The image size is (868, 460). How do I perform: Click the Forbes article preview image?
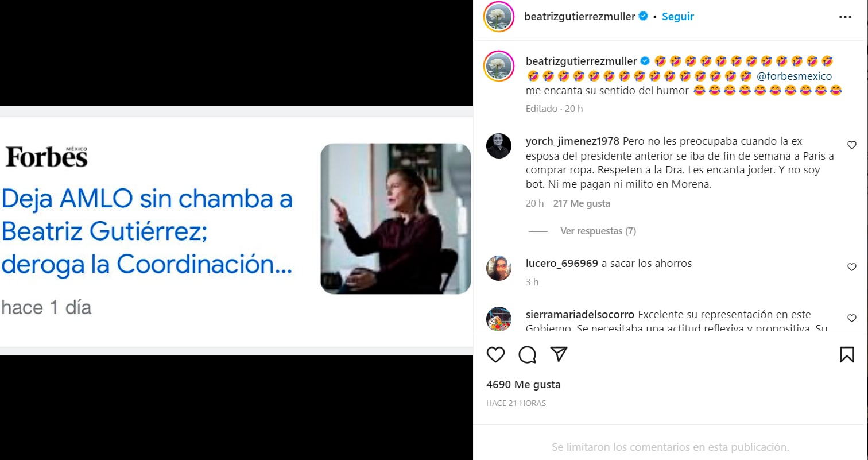coord(395,218)
